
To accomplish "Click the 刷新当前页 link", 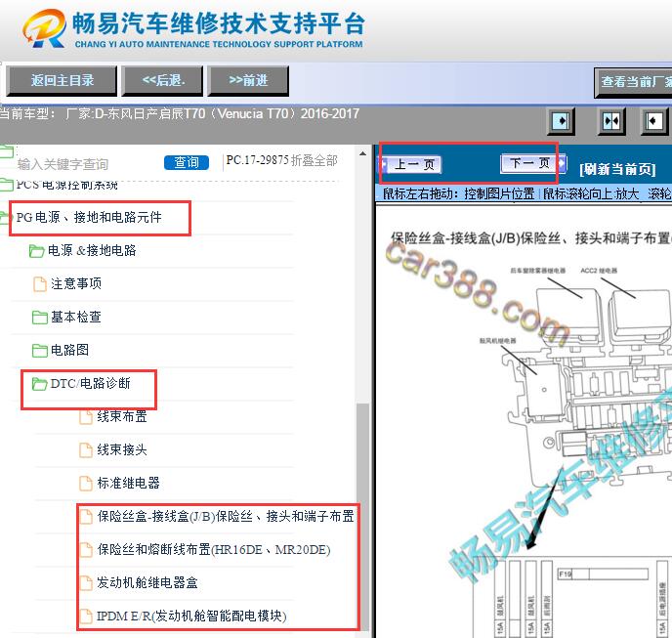I will (617, 169).
